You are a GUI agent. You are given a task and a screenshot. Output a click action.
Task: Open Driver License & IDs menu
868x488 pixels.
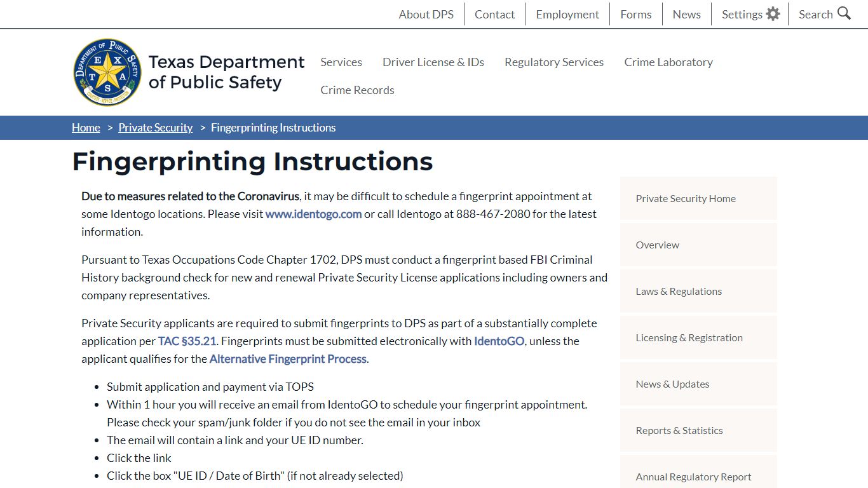tap(433, 62)
